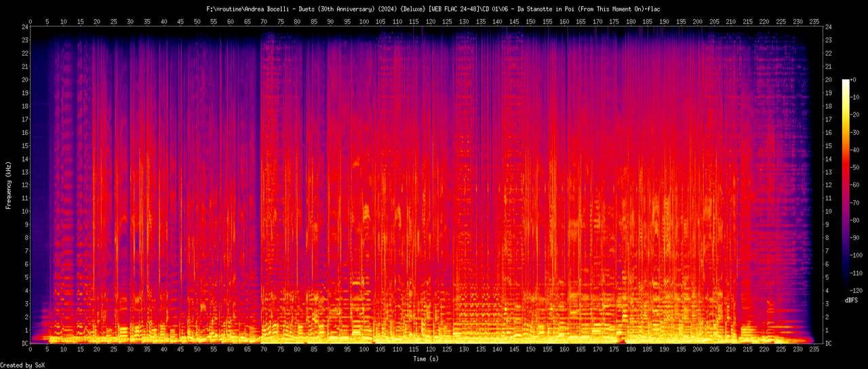Image resolution: width=868 pixels, height=369 pixels.
Task: Click the "235" tick on the bottom time axis
Action: click(813, 350)
